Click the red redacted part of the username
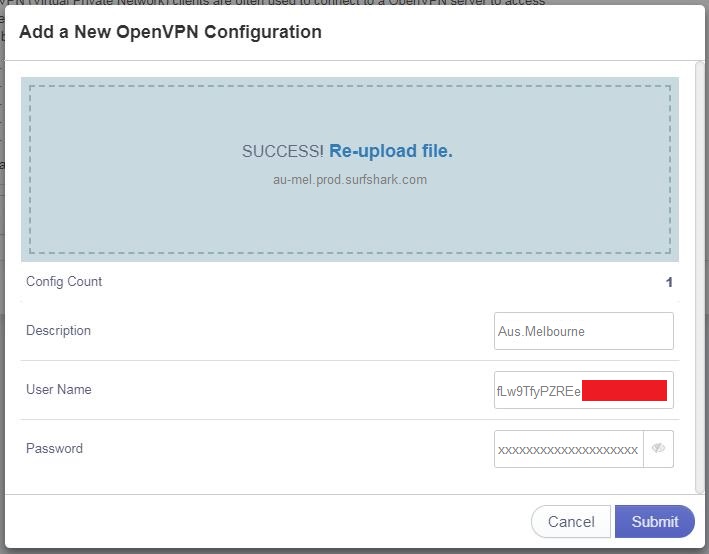 [x=624, y=391]
